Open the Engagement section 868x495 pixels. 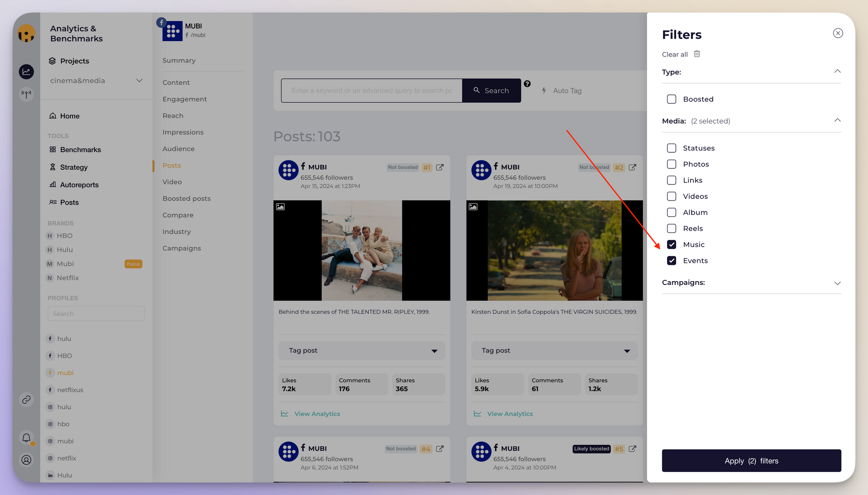(184, 99)
